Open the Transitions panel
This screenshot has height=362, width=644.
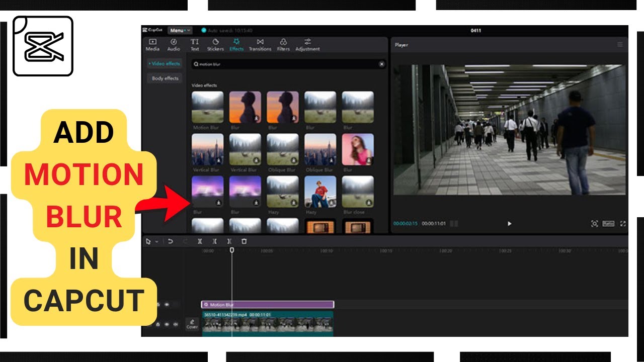pos(260,45)
